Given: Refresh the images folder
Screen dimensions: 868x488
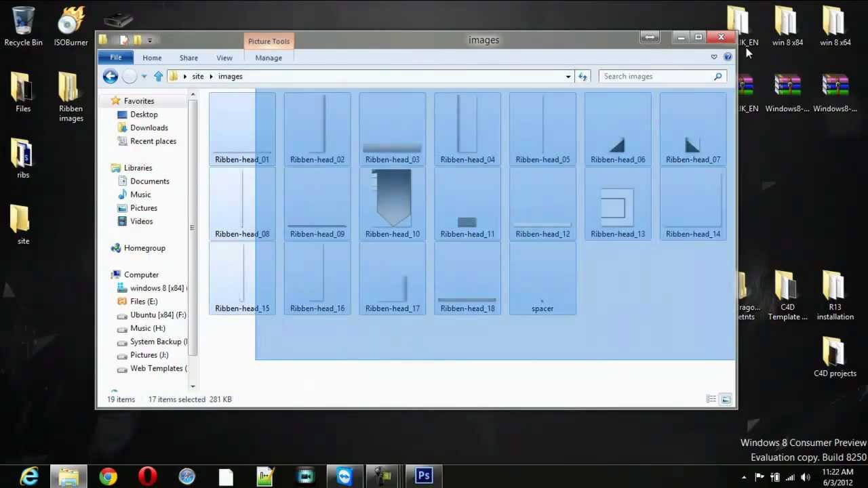Looking at the screenshot, I should tap(583, 77).
